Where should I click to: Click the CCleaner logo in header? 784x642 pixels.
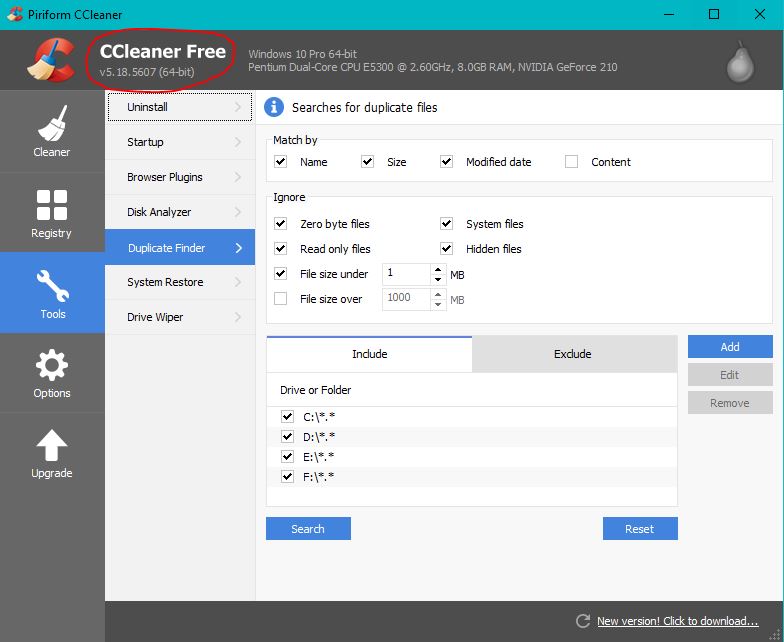[x=51, y=60]
